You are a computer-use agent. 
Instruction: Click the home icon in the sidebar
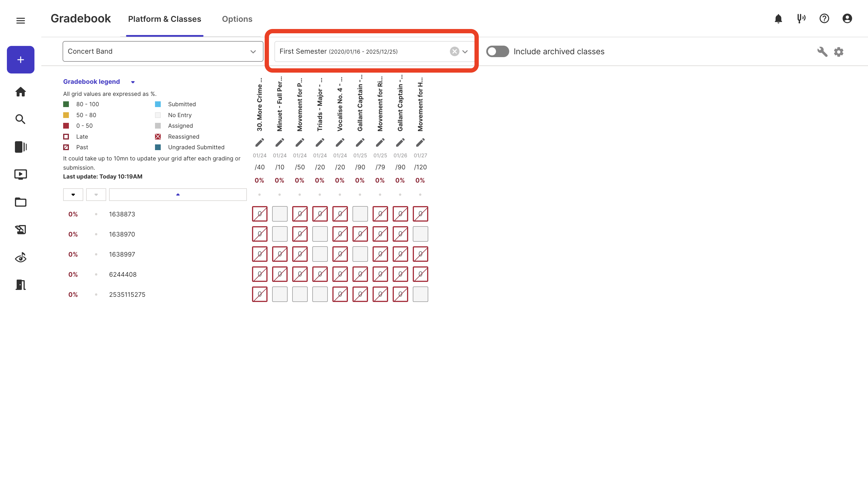(x=21, y=92)
